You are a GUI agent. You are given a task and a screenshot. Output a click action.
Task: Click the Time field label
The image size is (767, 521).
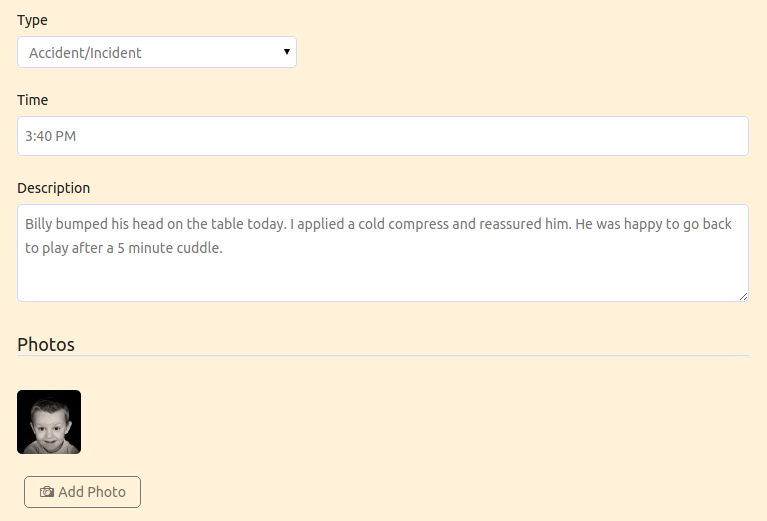point(32,100)
